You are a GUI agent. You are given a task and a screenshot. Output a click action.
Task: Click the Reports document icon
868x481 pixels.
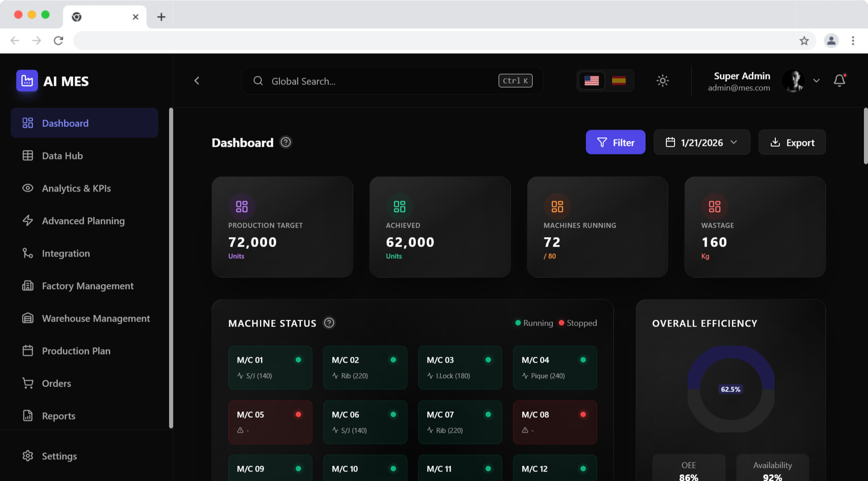click(28, 416)
